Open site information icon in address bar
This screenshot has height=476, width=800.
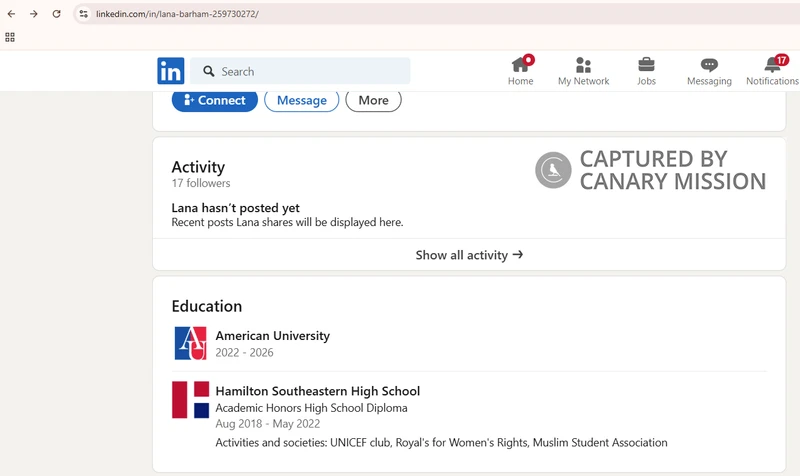84,14
